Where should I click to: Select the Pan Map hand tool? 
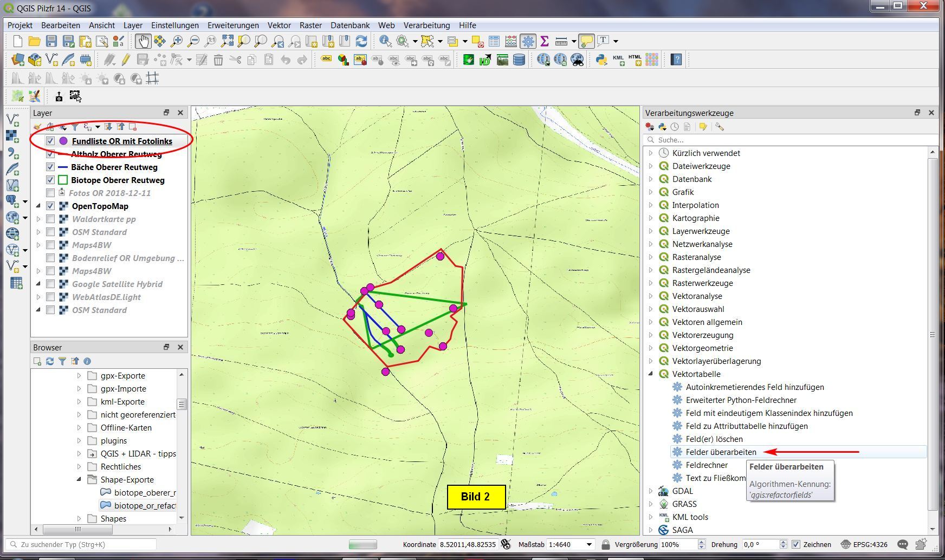point(143,41)
